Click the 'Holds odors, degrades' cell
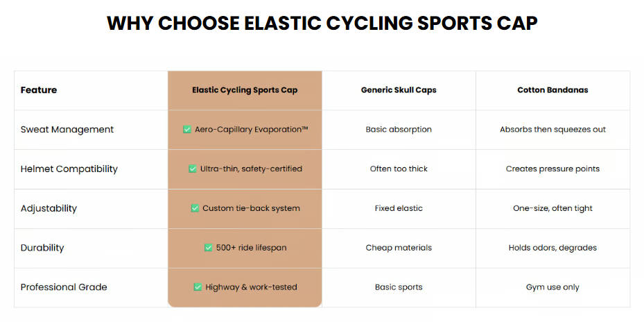Image resolution: width=644 pixels, height=322 pixels. [x=552, y=248]
